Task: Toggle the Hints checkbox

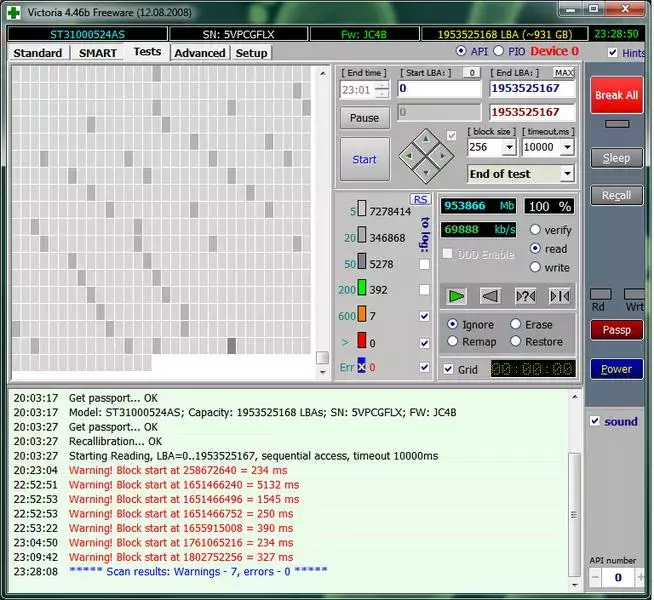Action: [x=612, y=53]
